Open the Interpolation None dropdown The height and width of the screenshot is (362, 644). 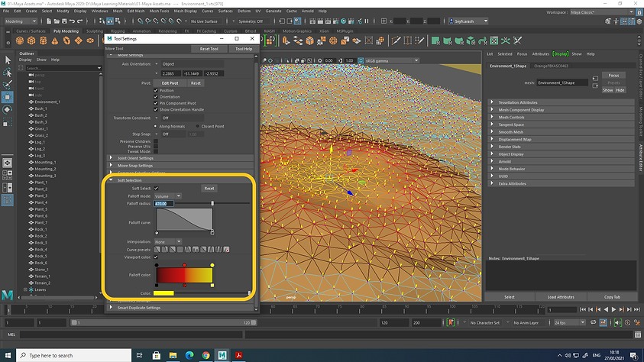[x=167, y=242]
